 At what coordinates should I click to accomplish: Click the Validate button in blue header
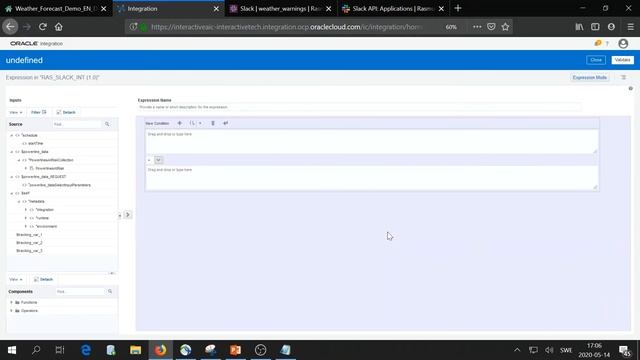(x=622, y=60)
